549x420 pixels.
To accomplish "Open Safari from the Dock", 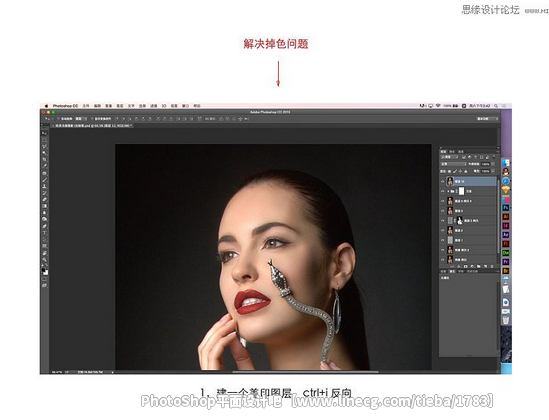I will click(506, 181).
